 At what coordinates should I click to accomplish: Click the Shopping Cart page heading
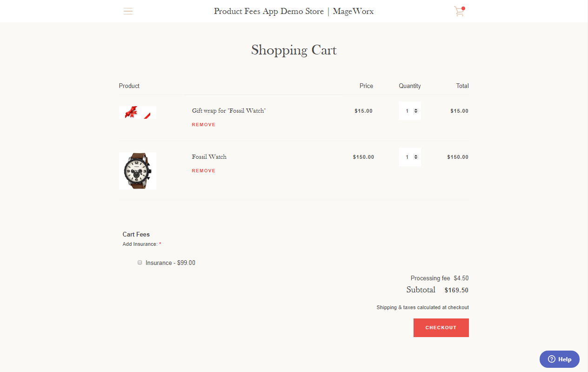click(x=294, y=50)
